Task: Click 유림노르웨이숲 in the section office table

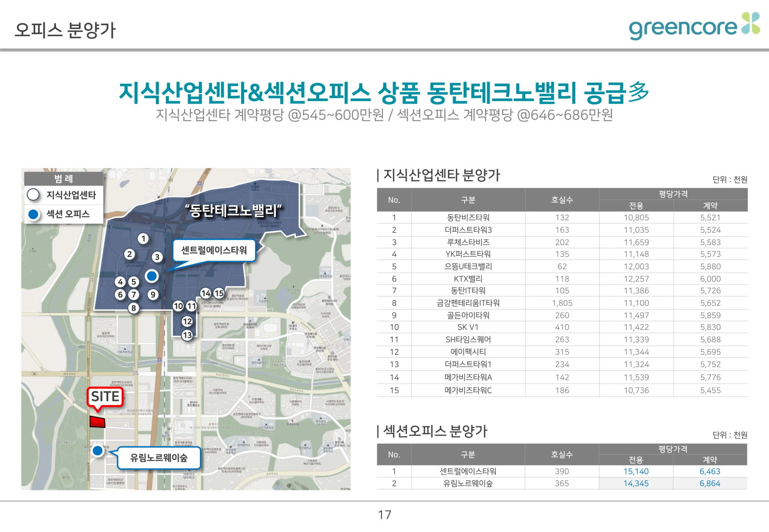Action: (468, 484)
